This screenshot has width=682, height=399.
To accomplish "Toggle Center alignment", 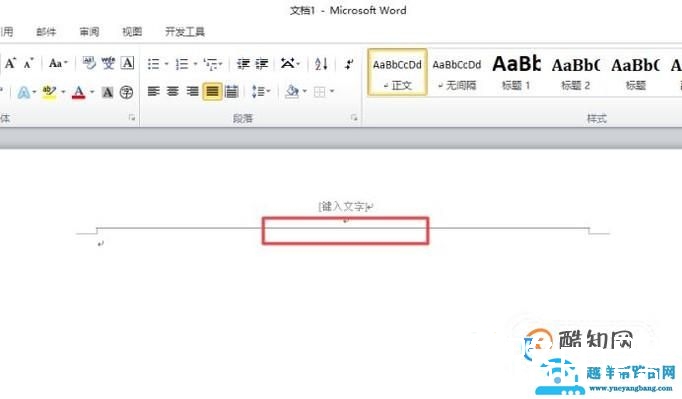I will point(173,91).
